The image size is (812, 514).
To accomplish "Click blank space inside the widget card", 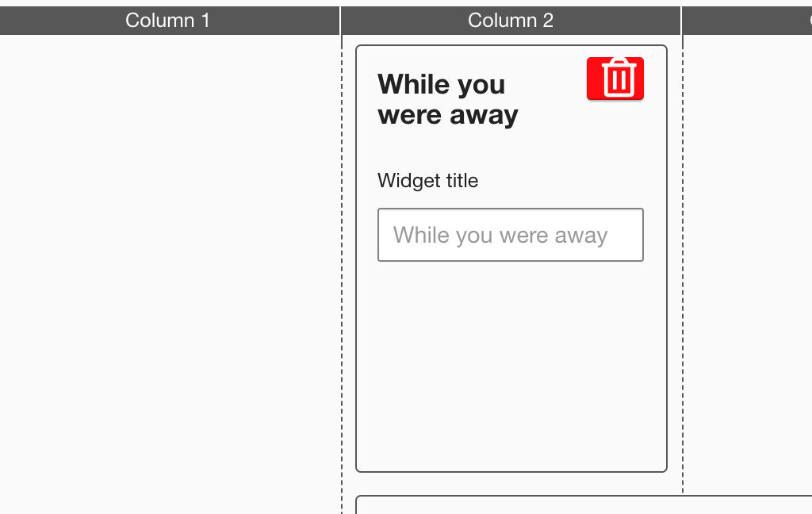I will point(511,365).
